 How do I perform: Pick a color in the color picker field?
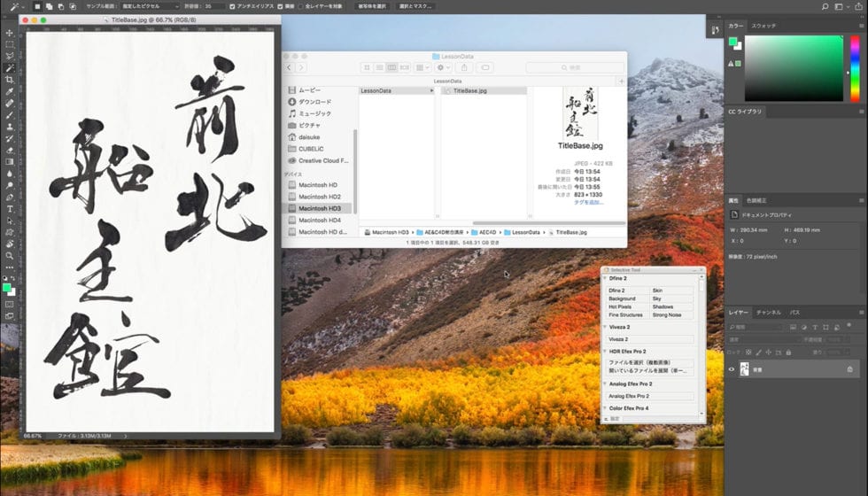tap(793, 66)
